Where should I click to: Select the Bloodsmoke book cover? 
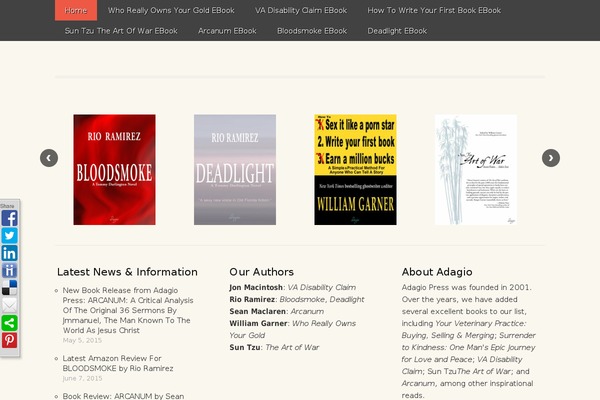[114, 170]
